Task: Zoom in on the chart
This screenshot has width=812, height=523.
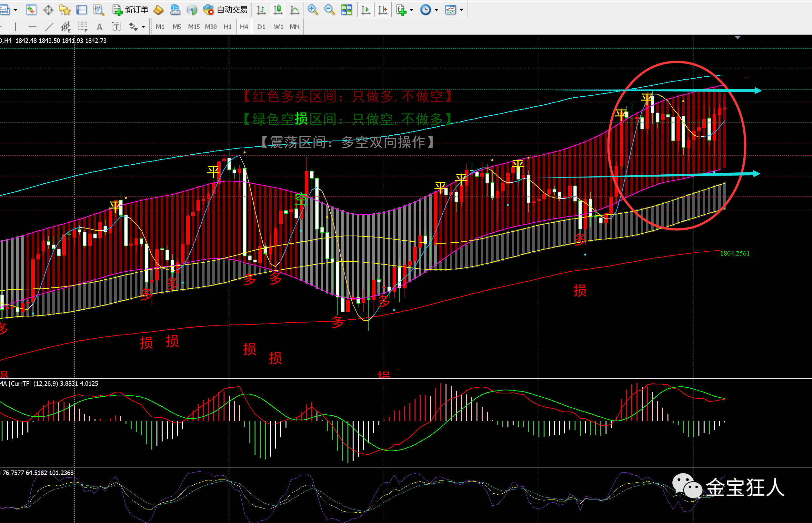Action: click(x=312, y=10)
